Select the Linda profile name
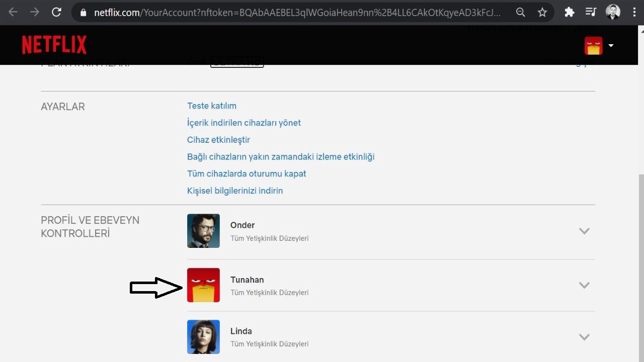Screen dimensions: 644x362 241,331
